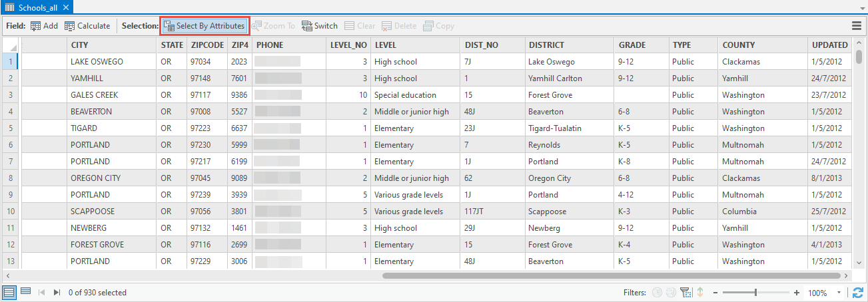868x302 pixels.
Task: Click the SCAPPOOSE city cell
Action: 111,212
